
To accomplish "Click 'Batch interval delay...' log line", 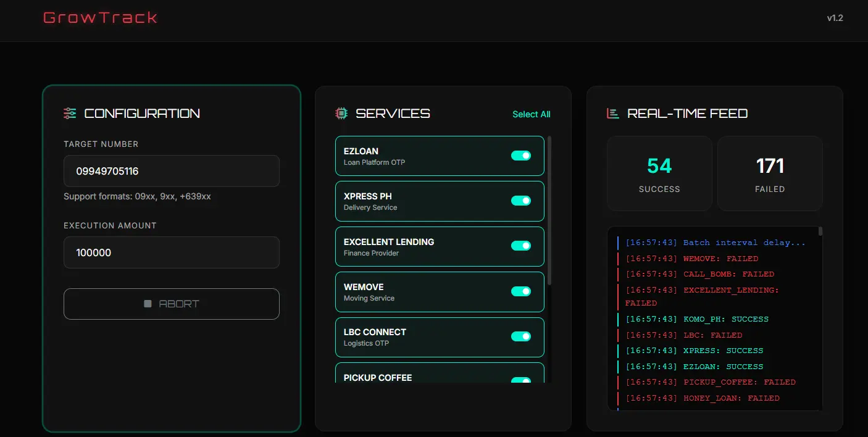I will pyautogui.click(x=716, y=243).
